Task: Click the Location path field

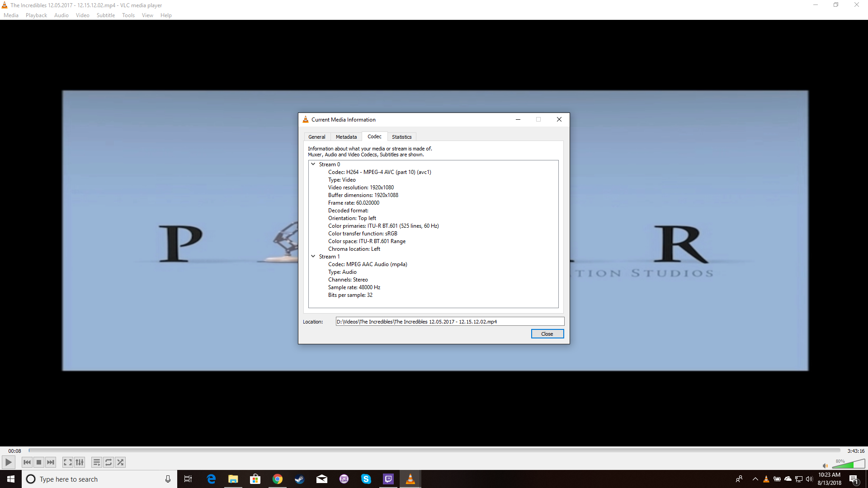Action: pos(449,322)
